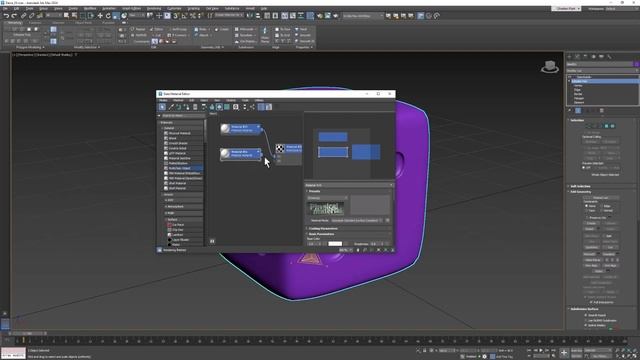The width and height of the screenshot is (640, 360).
Task: Toggle the Layer Explorer icon
Action: (x=275, y=16)
